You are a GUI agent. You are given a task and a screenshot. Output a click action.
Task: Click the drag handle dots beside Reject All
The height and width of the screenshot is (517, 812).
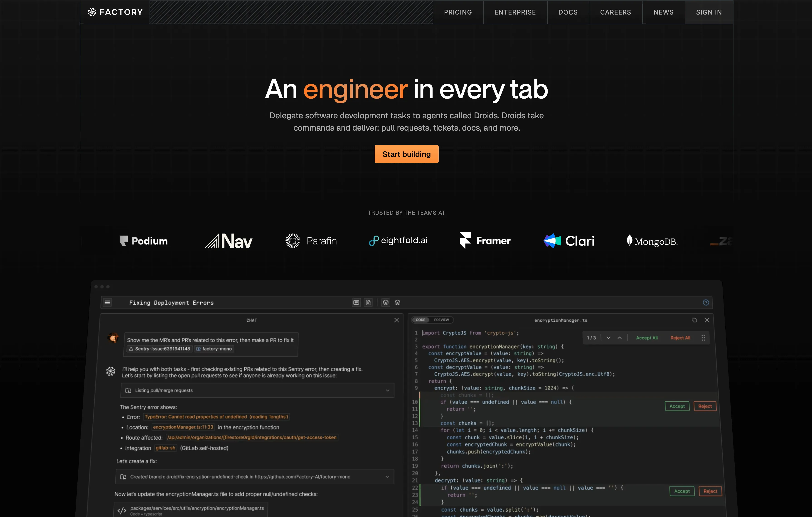tap(703, 338)
